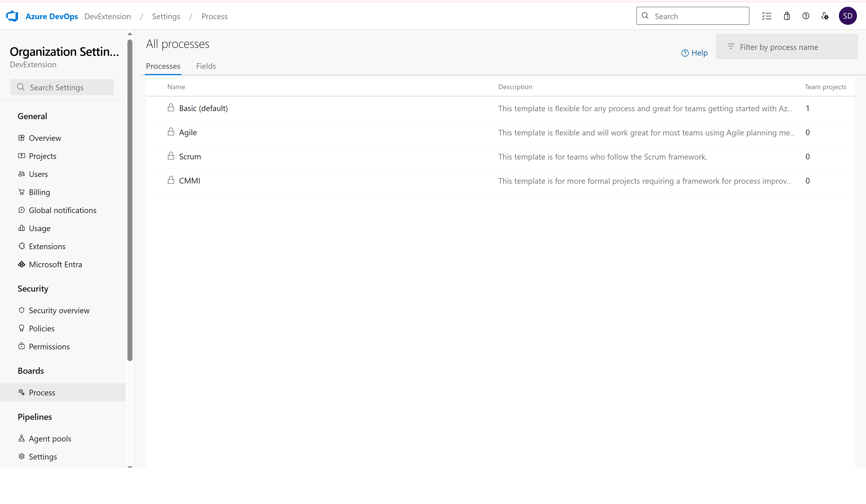Click the Search Settings box

(x=62, y=87)
